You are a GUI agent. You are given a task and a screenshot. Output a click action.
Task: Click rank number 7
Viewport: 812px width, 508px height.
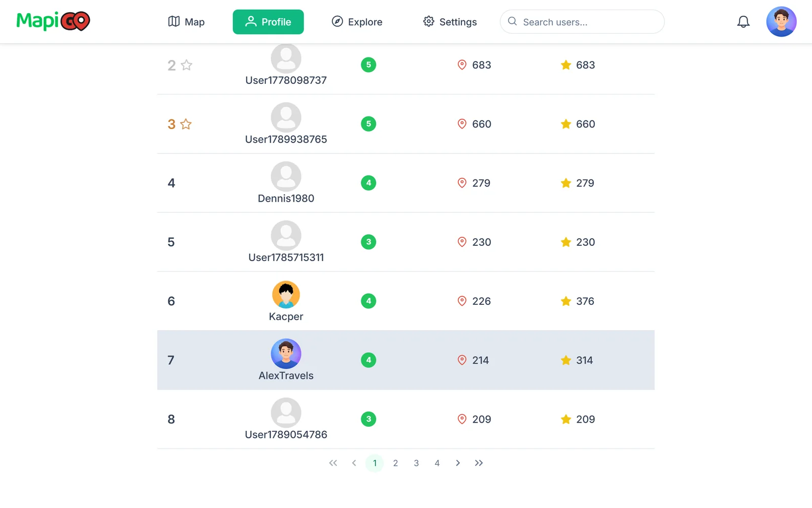click(171, 360)
